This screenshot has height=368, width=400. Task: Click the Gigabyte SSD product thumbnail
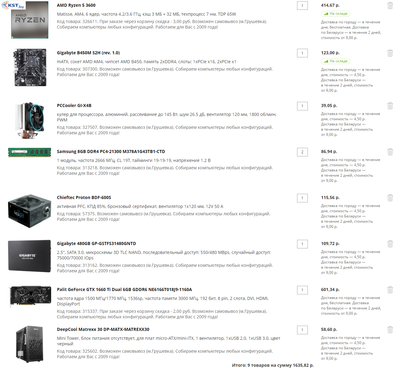[x=30, y=256]
